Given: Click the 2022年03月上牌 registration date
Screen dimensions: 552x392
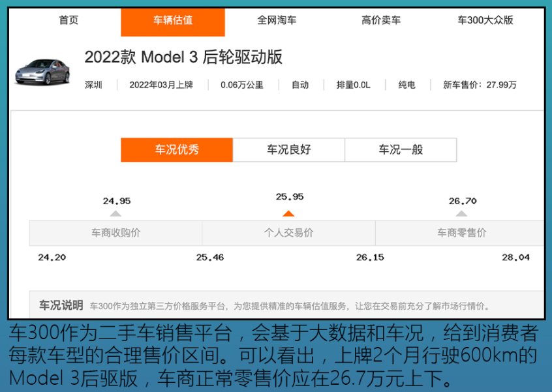Looking at the screenshot, I should pos(161,85).
